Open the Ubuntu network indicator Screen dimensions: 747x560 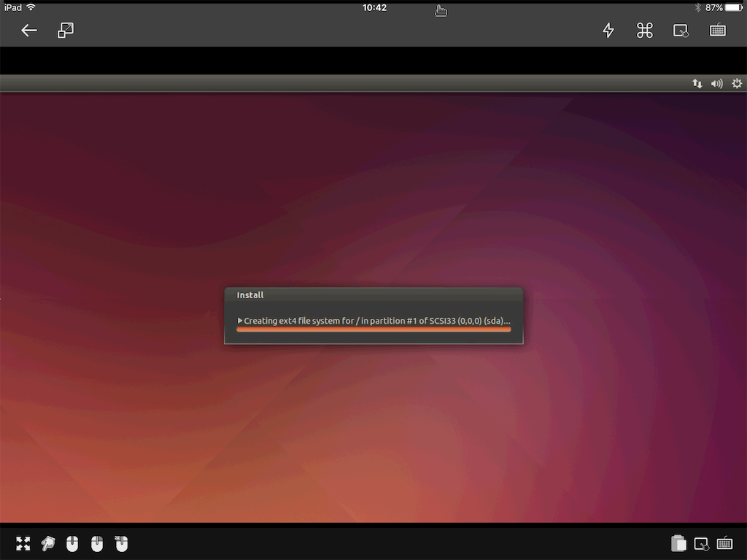(x=697, y=84)
